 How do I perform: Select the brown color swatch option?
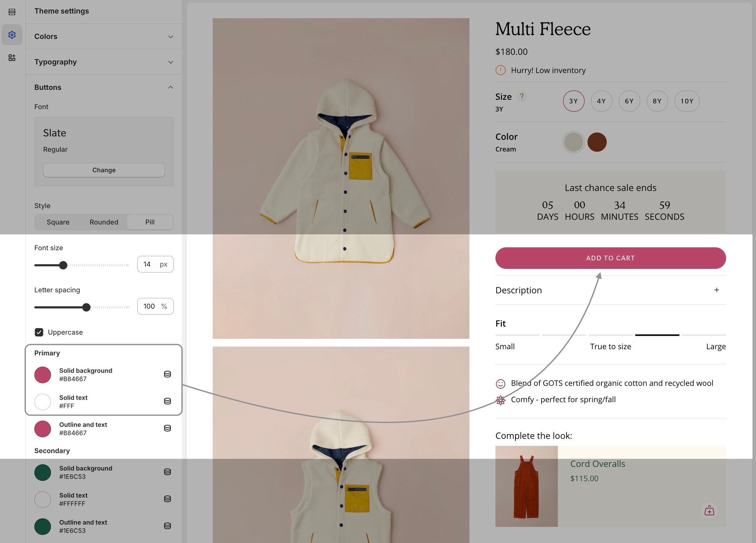tap(597, 142)
